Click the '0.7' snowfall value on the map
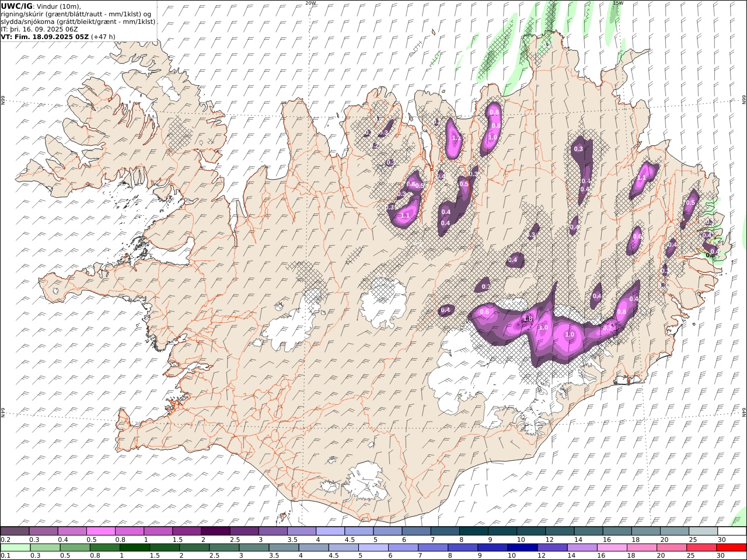747x560 pixels. [608, 328]
